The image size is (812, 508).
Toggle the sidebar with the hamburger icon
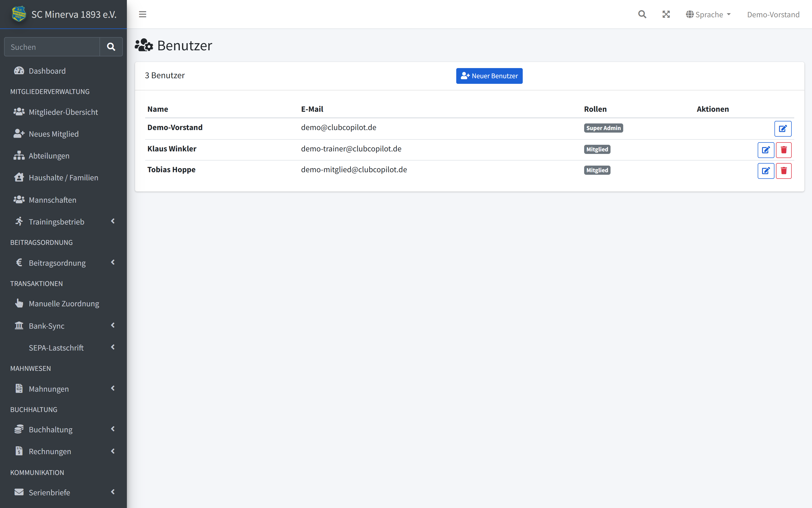[143, 14]
